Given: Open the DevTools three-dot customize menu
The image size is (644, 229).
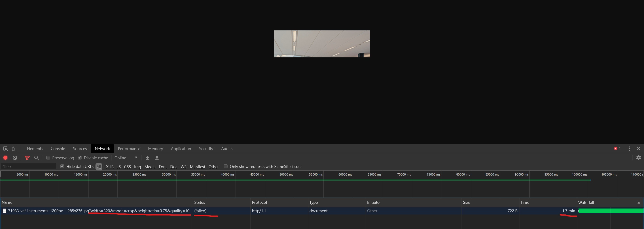Looking at the screenshot, I should [629, 148].
